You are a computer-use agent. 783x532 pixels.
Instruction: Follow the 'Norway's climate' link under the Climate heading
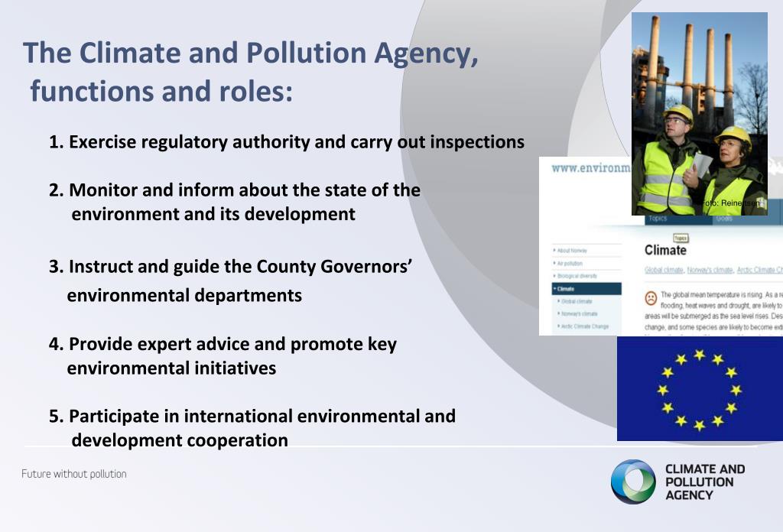[710, 270]
